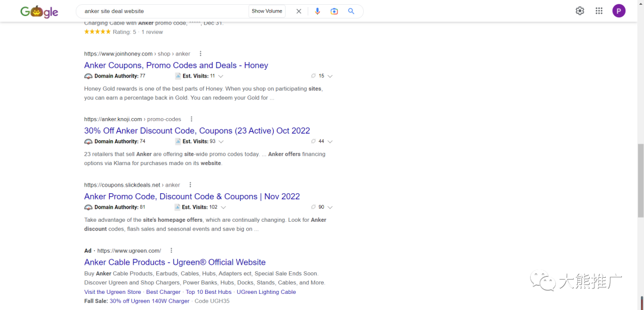This screenshot has height=310, width=644.
Task: Expand Est. Visits 93 dropdown for Knoji
Action: pyautogui.click(x=221, y=142)
